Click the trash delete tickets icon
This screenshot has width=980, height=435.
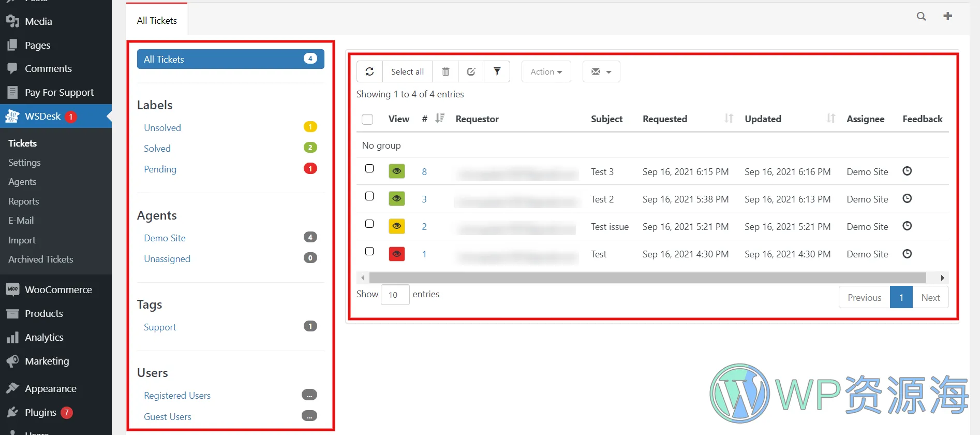point(446,71)
